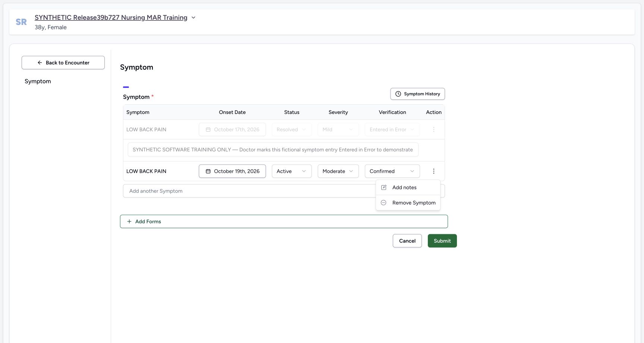Open the Mild severity dropdown
644x343 pixels.
coord(338,130)
